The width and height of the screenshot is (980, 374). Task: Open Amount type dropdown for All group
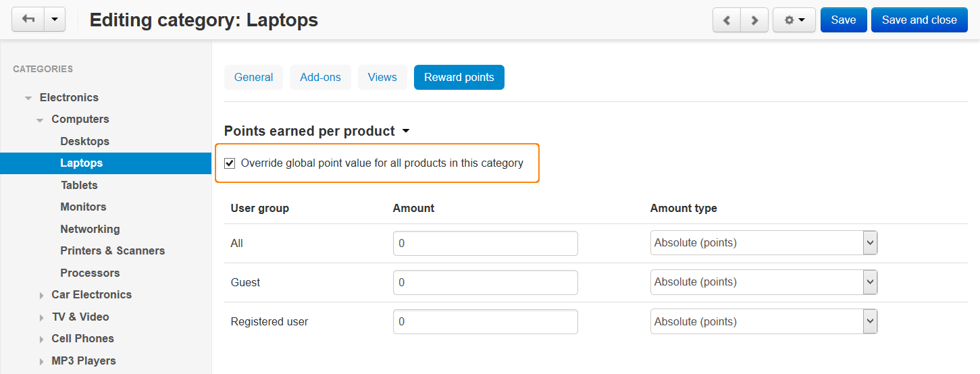[x=764, y=243]
